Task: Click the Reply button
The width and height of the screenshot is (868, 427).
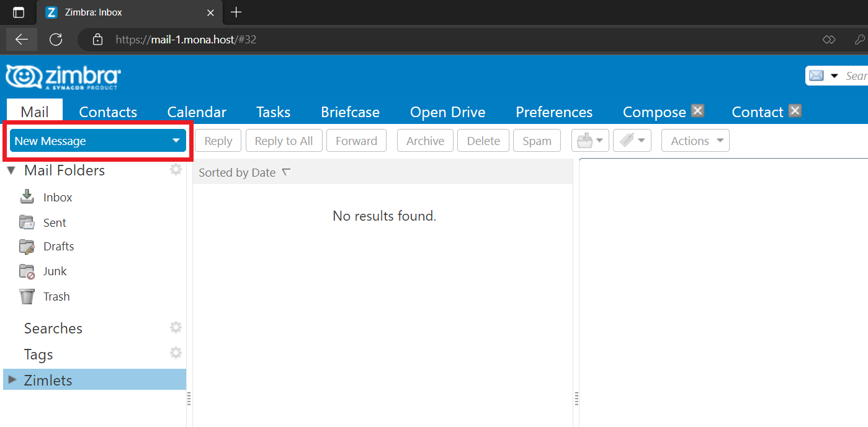Action: (218, 141)
